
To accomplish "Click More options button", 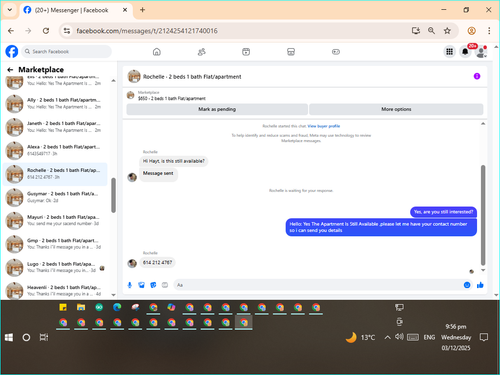I will click(x=396, y=109).
